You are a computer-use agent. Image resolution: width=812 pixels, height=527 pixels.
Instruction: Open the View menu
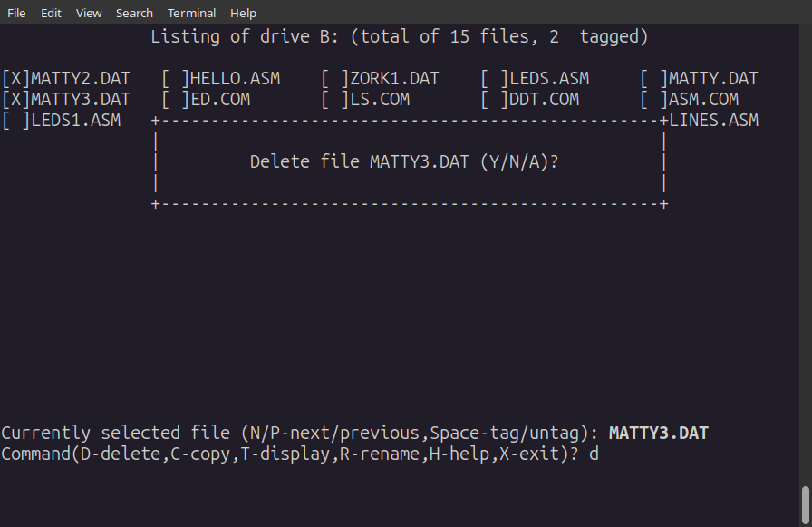coord(89,13)
